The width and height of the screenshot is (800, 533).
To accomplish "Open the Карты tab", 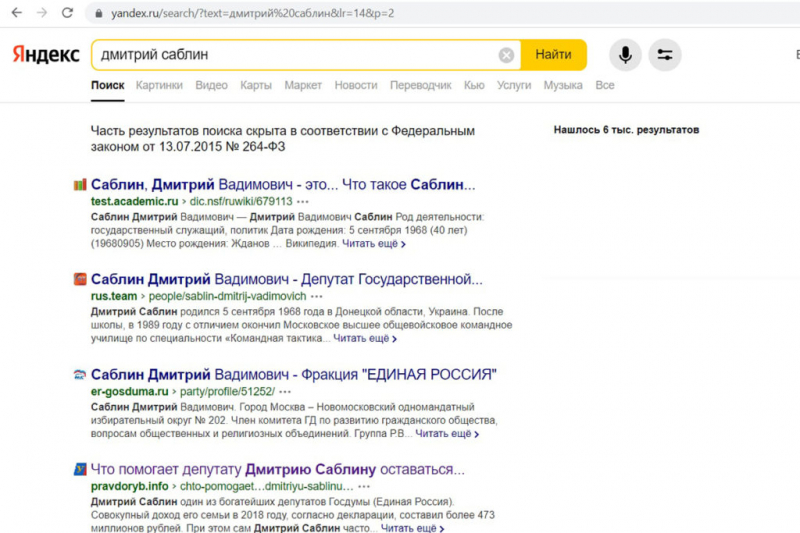I will pyautogui.click(x=256, y=86).
